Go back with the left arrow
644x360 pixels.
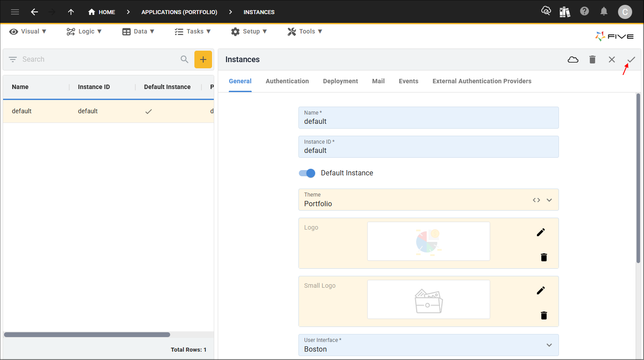tap(34, 12)
